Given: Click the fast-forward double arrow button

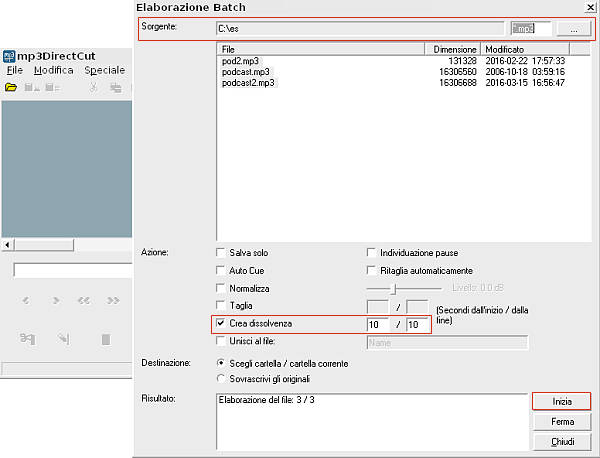Looking at the screenshot, I should [x=113, y=300].
